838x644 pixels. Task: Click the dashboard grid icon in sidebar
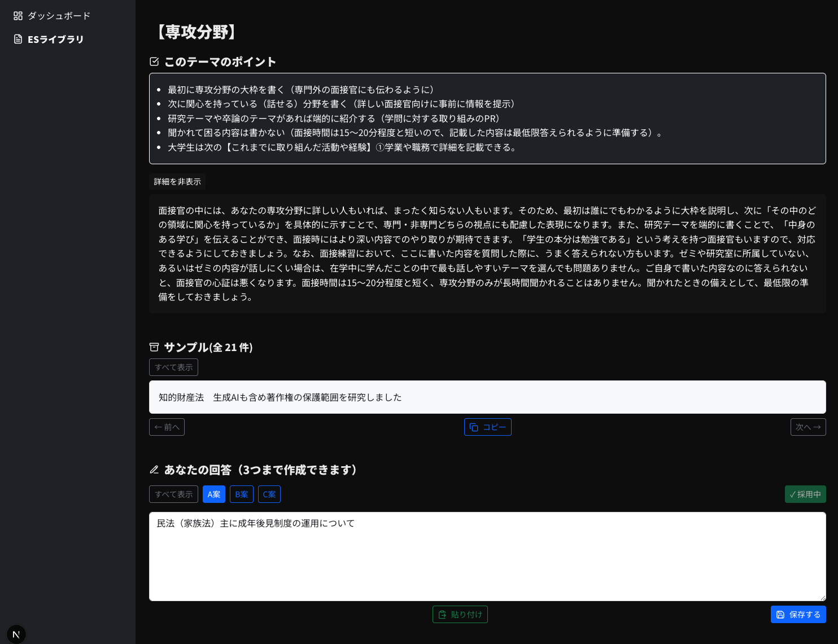tap(18, 16)
